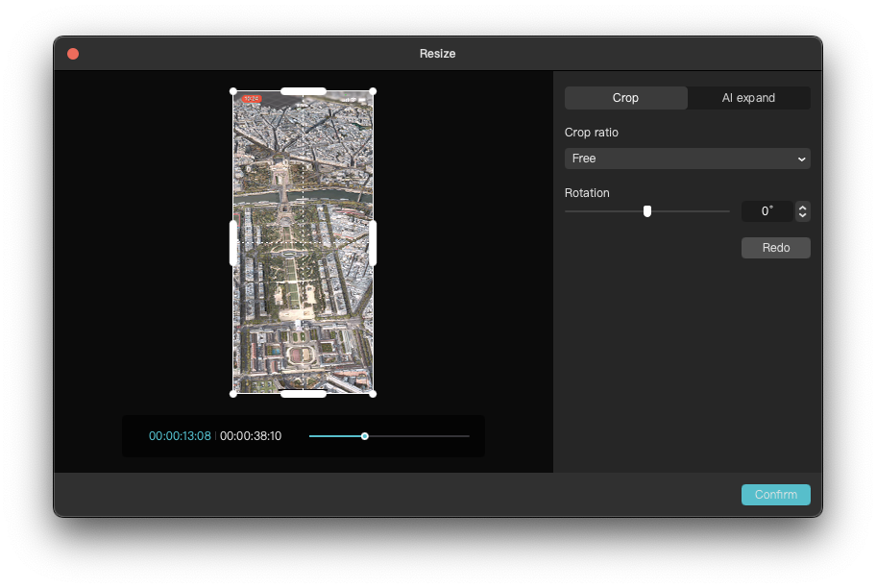Click the video playback progress handle
The image size is (876, 588).
[365, 436]
